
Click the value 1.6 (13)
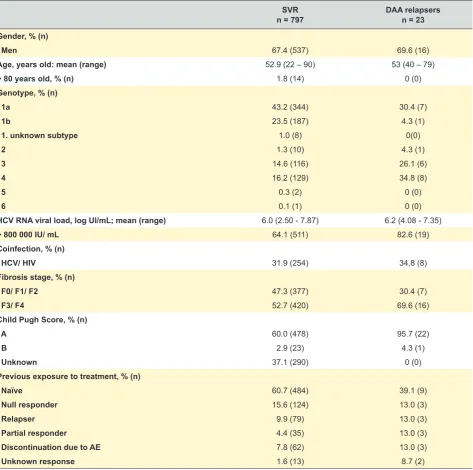[290, 462]
